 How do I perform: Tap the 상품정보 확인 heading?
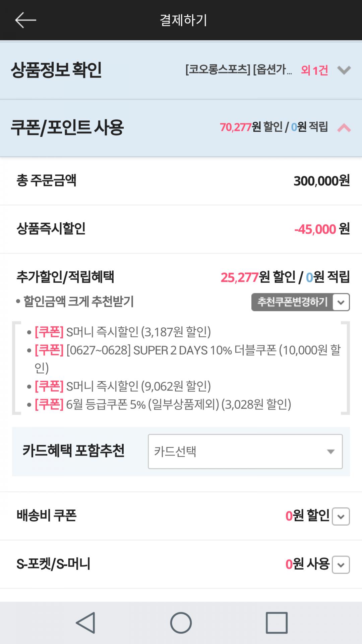tap(56, 70)
